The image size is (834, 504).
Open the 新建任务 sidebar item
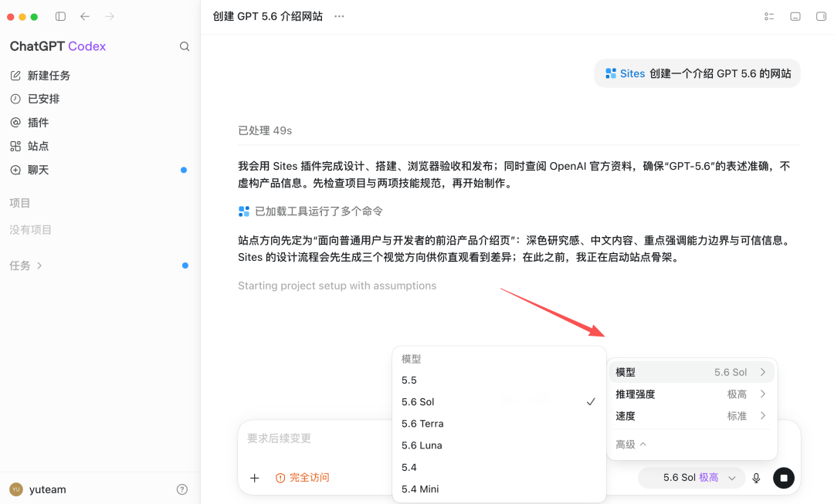tap(100, 76)
